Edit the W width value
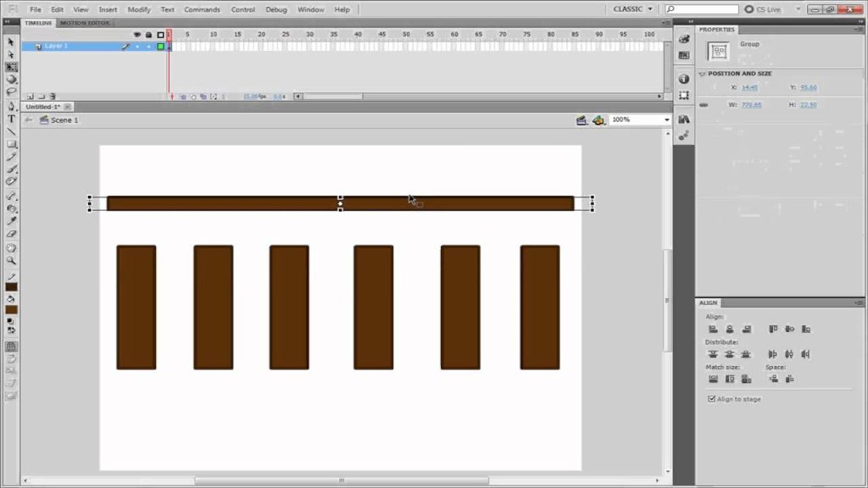868x488 pixels. [752, 105]
